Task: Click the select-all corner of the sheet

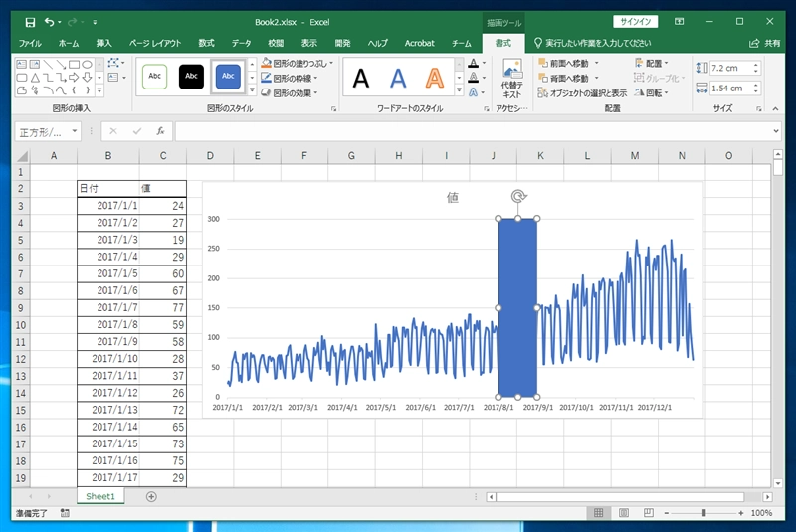Action: coord(22,156)
